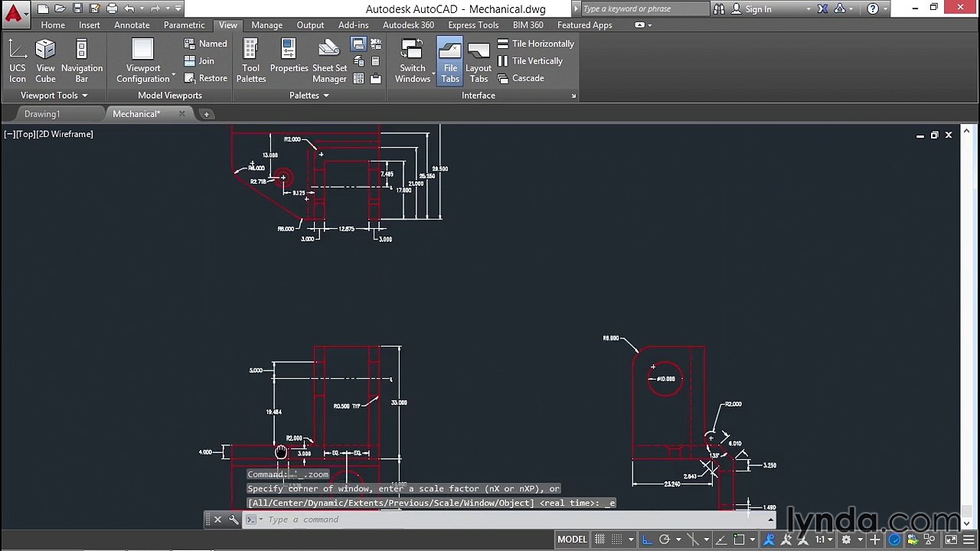Click the Join viewports button
The height and width of the screenshot is (551, 980).
pos(199,61)
